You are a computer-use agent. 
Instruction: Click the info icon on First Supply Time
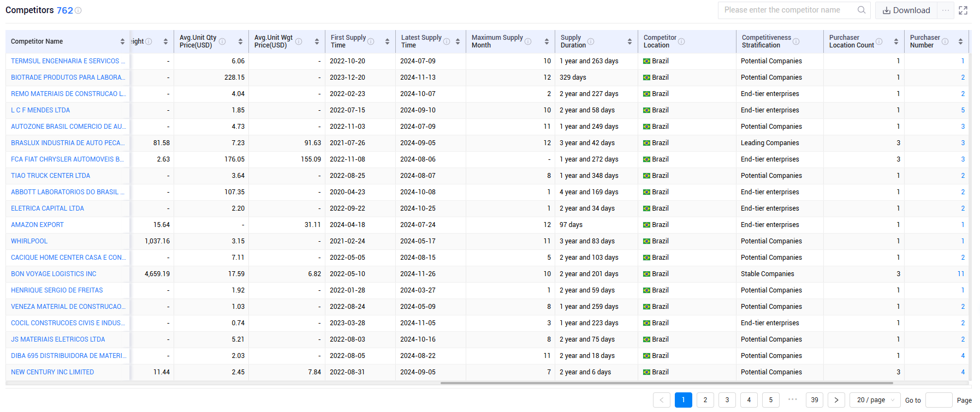tap(371, 41)
